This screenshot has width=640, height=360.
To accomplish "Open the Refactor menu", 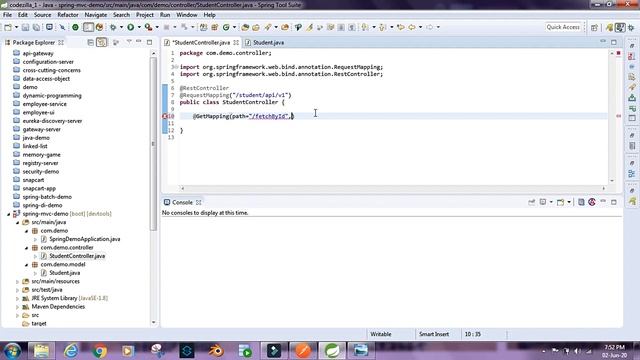I will (68, 15).
